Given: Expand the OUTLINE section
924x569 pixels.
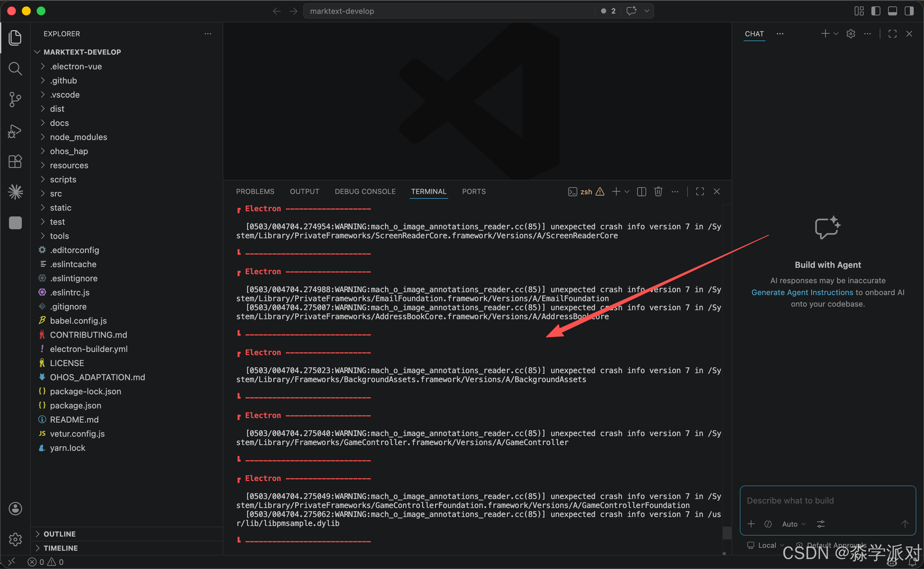Looking at the screenshot, I should pyautogui.click(x=59, y=534).
